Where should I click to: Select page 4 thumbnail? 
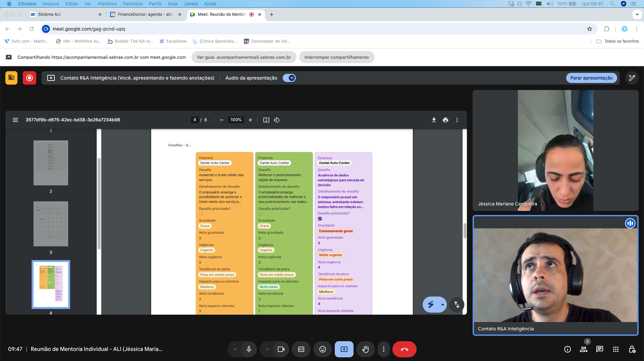click(x=51, y=284)
